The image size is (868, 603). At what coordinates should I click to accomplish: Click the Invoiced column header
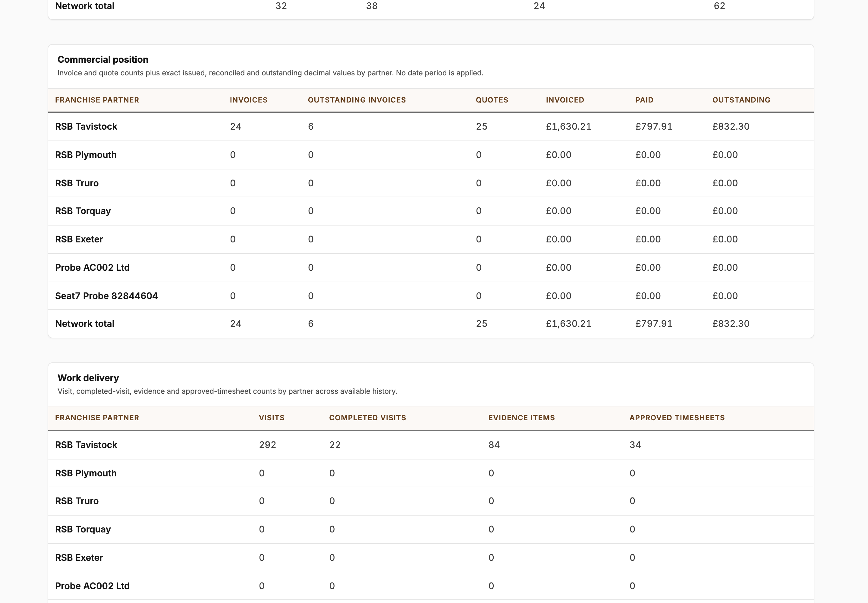pos(565,100)
